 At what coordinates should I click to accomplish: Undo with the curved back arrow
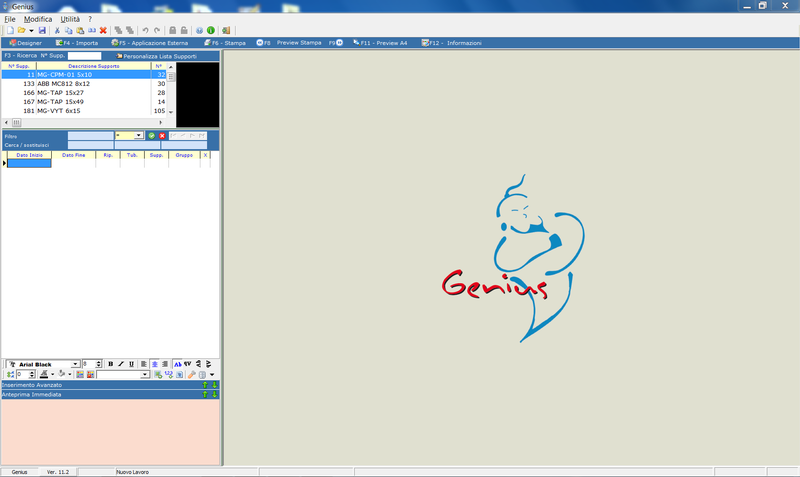[x=145, y=31]
